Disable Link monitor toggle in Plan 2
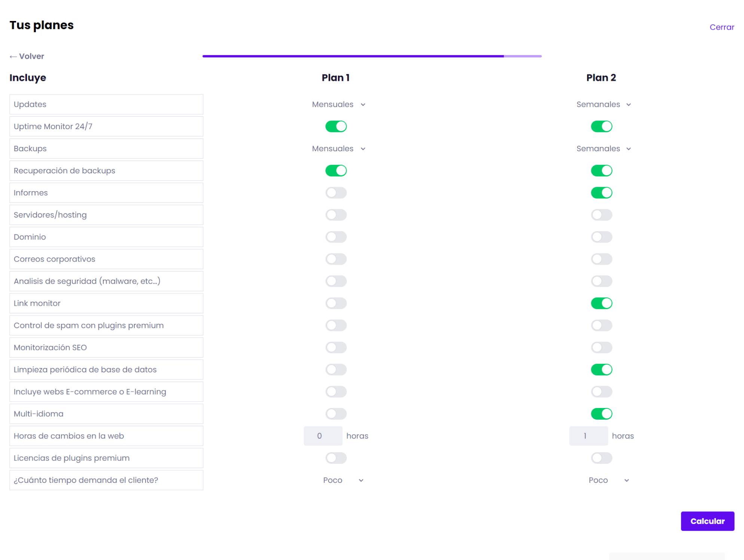The height and width of the screenshot is (560, 744). point(601,303)
